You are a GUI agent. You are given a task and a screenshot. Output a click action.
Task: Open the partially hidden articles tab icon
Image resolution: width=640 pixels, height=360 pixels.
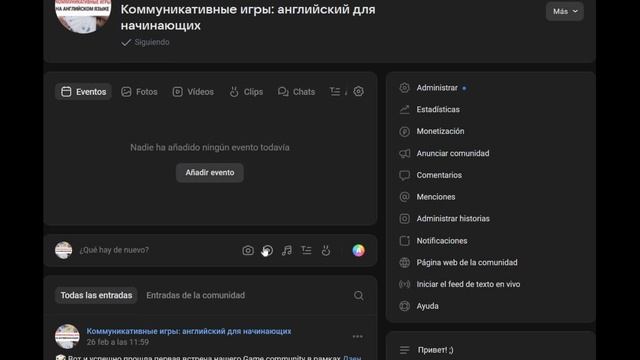coord(336,92)
